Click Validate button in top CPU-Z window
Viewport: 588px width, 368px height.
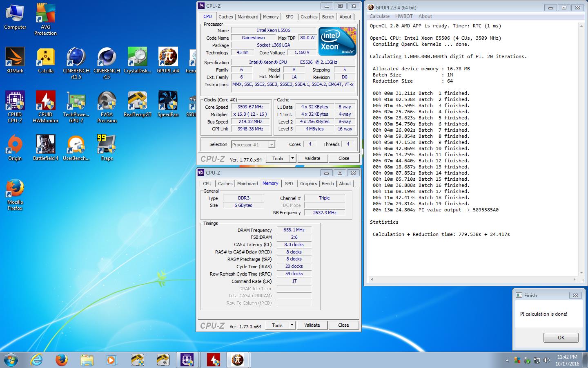coord(312,158)
